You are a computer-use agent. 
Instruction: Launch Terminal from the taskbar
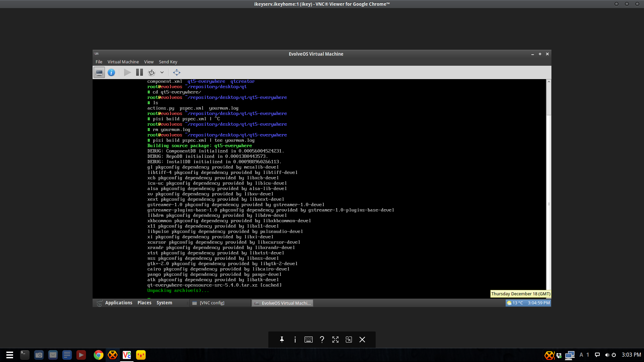tap(24, 355)
